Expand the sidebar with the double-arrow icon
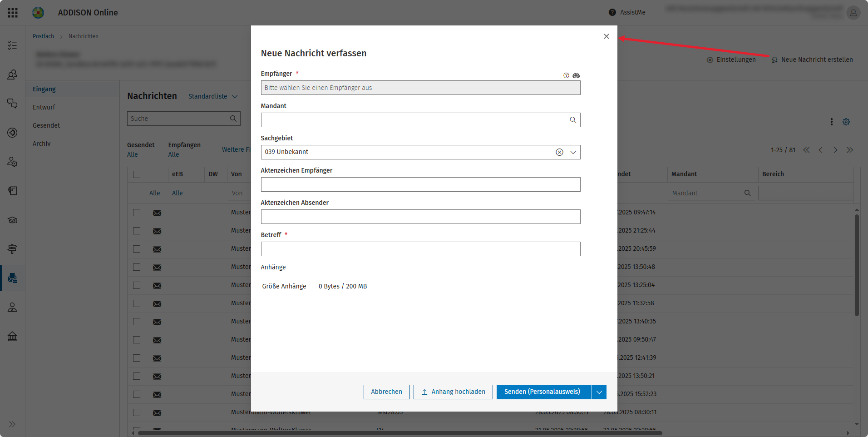 click(12, 424)
